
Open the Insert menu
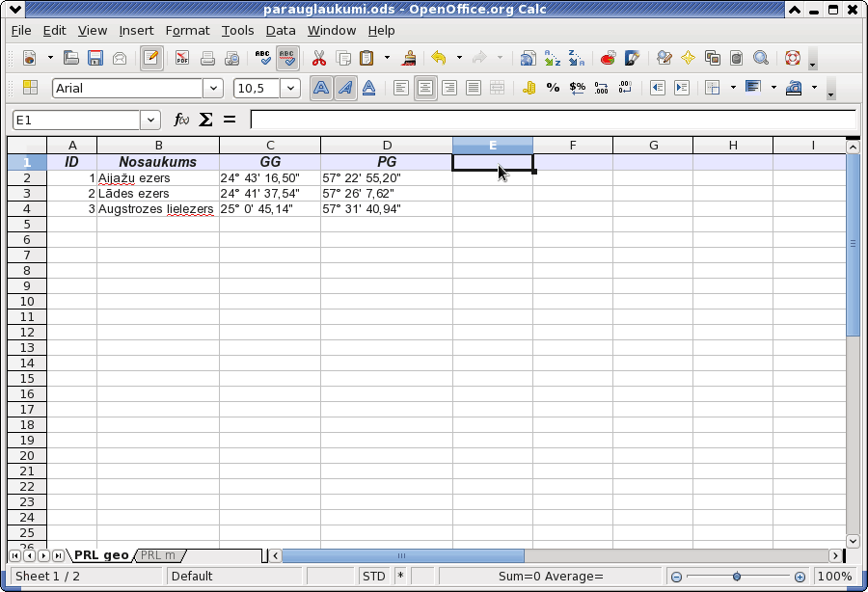click(x=136, y=31)
